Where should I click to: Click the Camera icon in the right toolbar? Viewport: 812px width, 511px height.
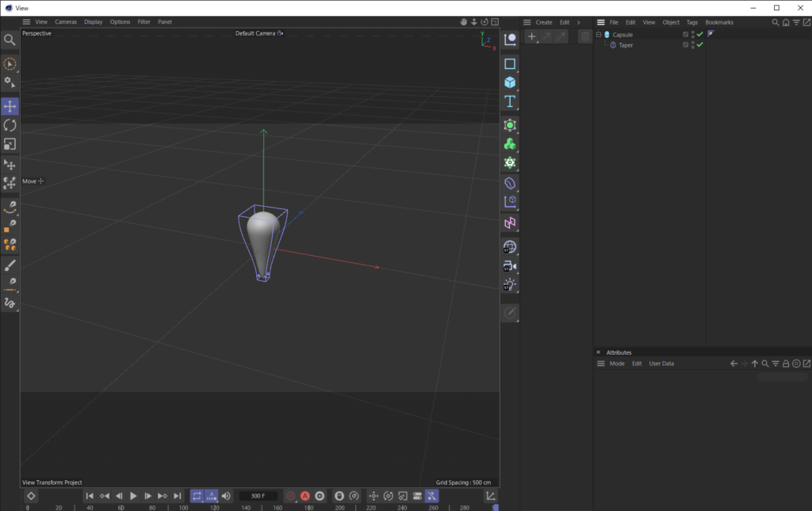(x=510, y=265)
